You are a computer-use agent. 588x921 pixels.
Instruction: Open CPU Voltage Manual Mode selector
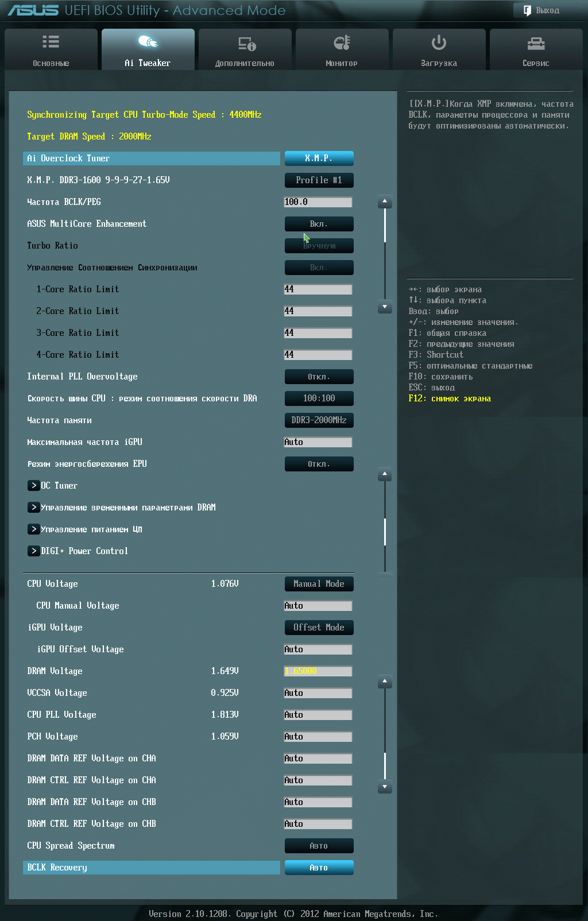(319, 584)
